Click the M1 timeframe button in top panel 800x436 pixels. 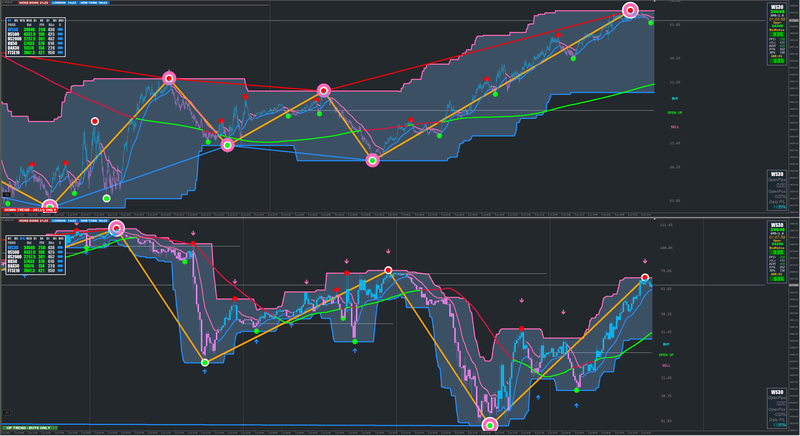[9, 20]
